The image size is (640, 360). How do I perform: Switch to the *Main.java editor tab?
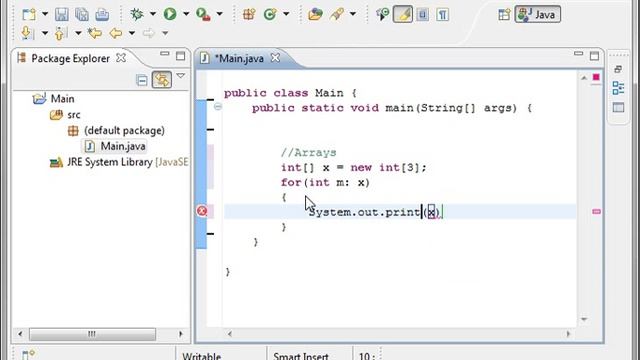[239, 58]
